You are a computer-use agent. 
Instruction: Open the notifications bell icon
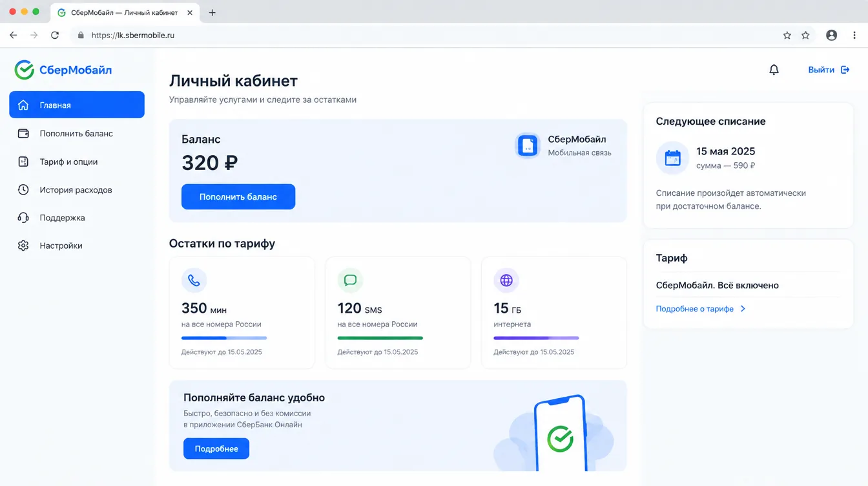click(774, 70)
